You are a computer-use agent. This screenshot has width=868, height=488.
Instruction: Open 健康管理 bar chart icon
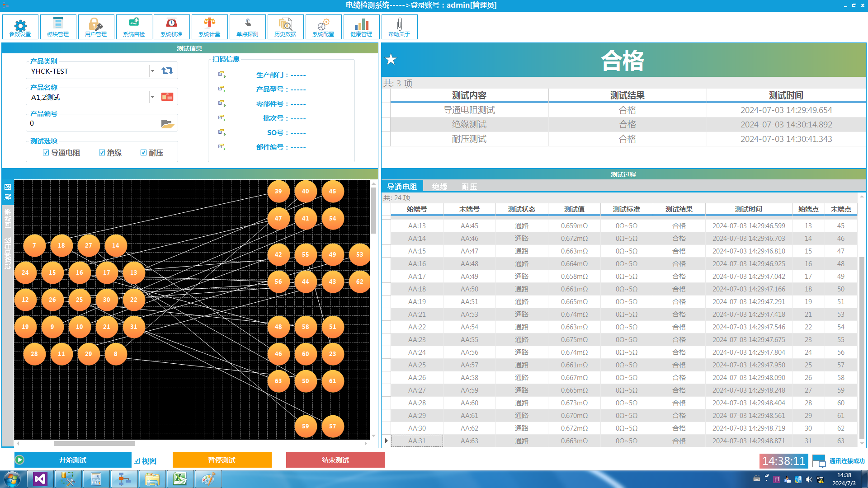361,27
